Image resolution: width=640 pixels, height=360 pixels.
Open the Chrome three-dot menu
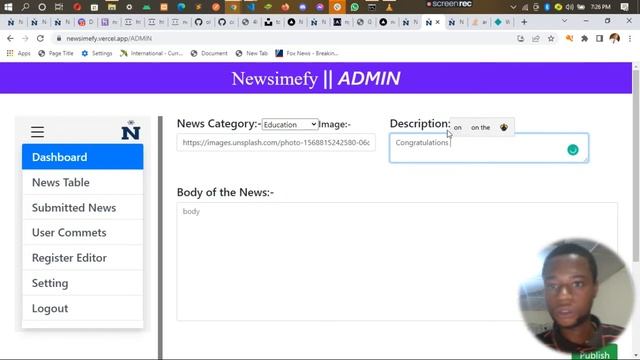[x=630, y=38]
